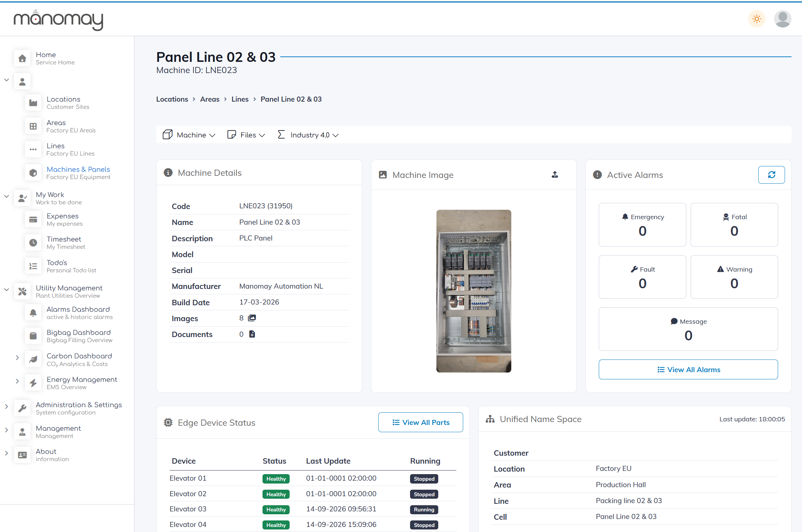Open the Emergency alarms card
Screen dimensions: 802x532
tap(642, 225)
